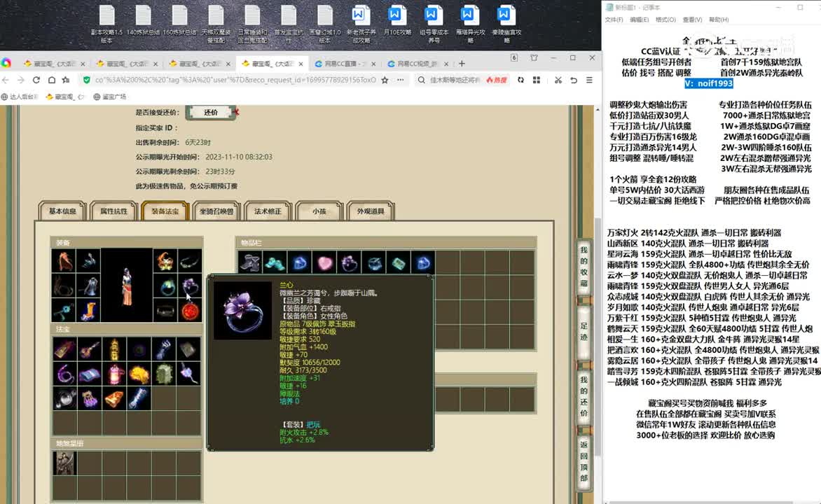Click the orange mask equipment icon

click(165, 260)
